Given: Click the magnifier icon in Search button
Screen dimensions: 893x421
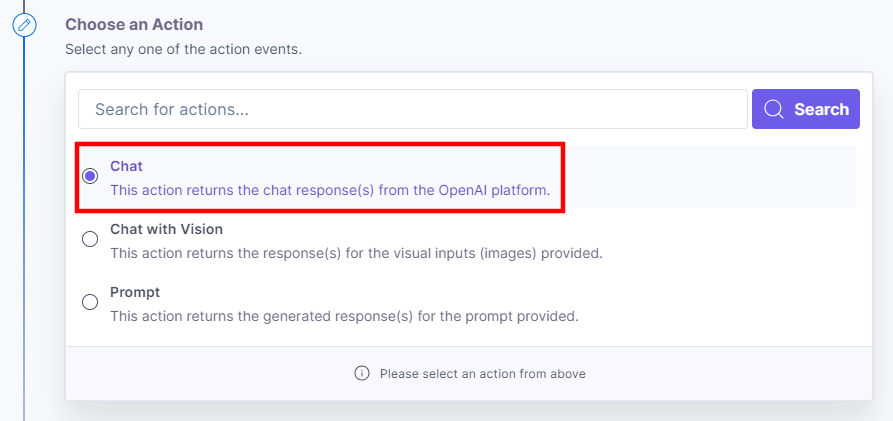Looking at the screenshot, I should pos(773,109).
